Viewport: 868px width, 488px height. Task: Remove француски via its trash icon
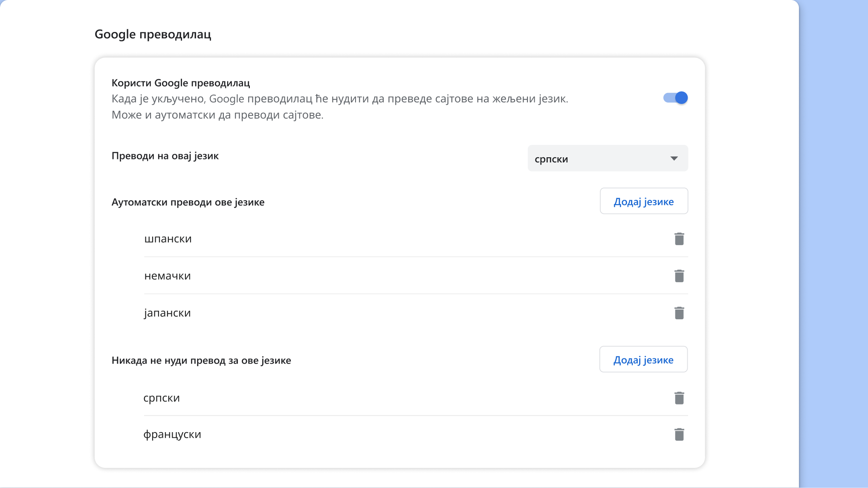(x=679, y=435)
